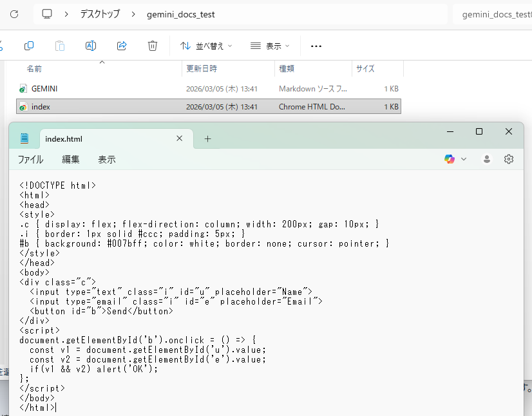Minimize the Notepad window
Viewport: 532px width, 416px height.
click(x=450, y=131)
